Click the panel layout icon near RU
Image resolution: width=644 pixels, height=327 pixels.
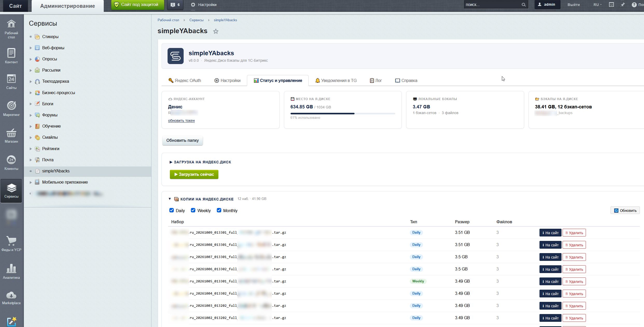(x=611, y=5)
